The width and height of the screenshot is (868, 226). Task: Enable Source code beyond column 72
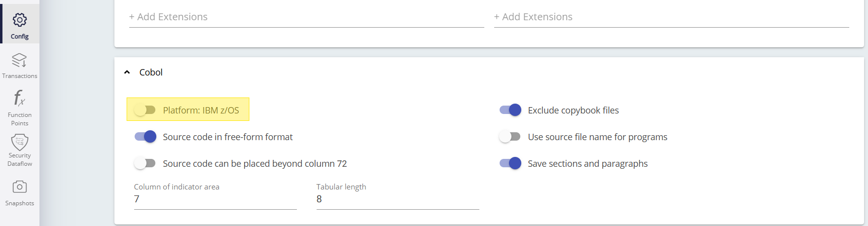click(x=145, y=163)
